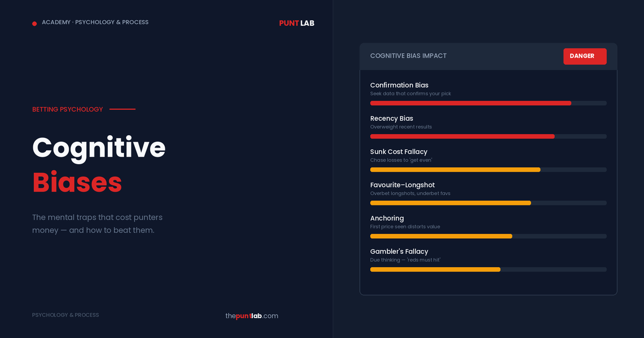Select the Recency Bias title
Image resolution: width=644 pixels, height=338 pixels.
point(392,119)
